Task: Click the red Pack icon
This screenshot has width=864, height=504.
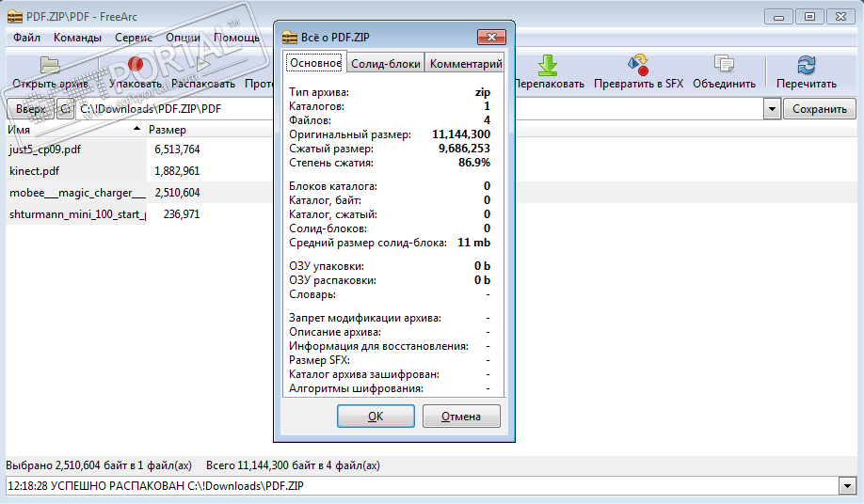Action: coord(135,64)
